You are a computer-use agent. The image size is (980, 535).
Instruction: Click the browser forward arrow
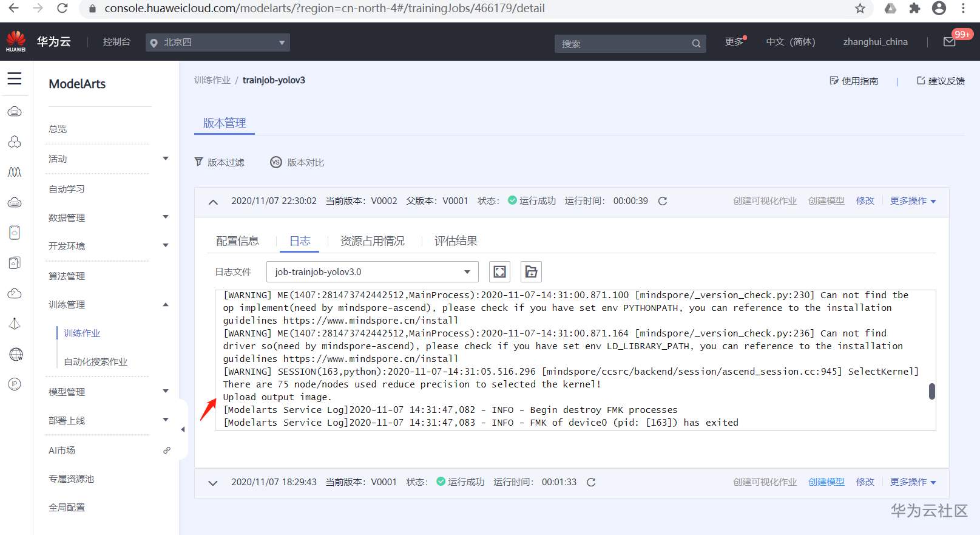point(38,8)
